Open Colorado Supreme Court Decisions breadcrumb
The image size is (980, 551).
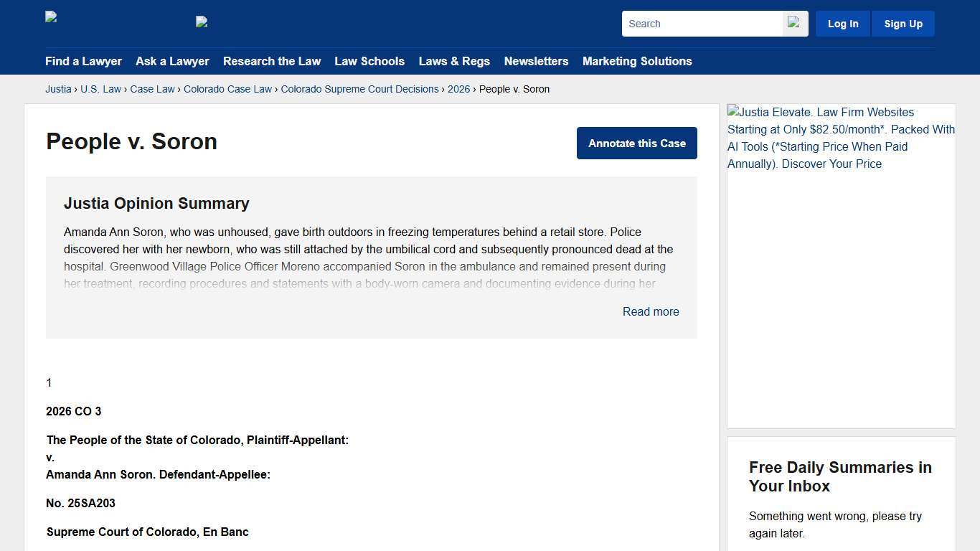pos(359,89)
